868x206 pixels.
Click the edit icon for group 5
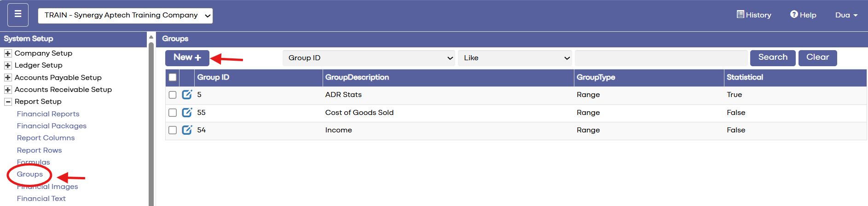pos(187,95)
